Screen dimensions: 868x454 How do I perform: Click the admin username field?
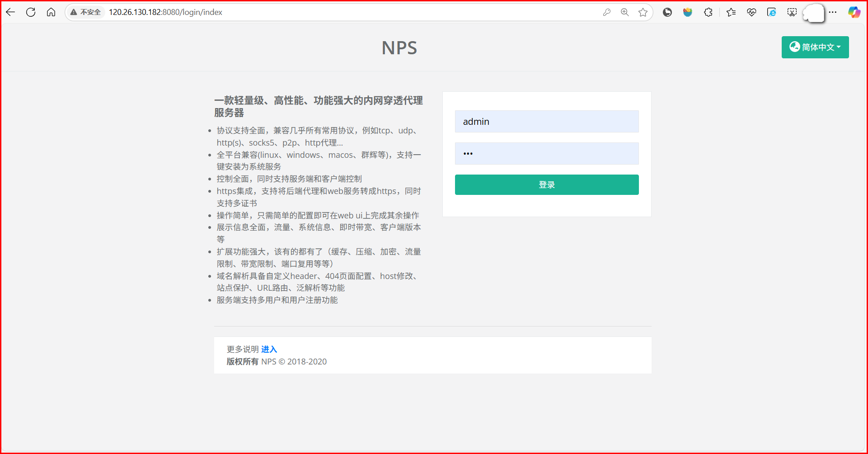coord(547,121)
